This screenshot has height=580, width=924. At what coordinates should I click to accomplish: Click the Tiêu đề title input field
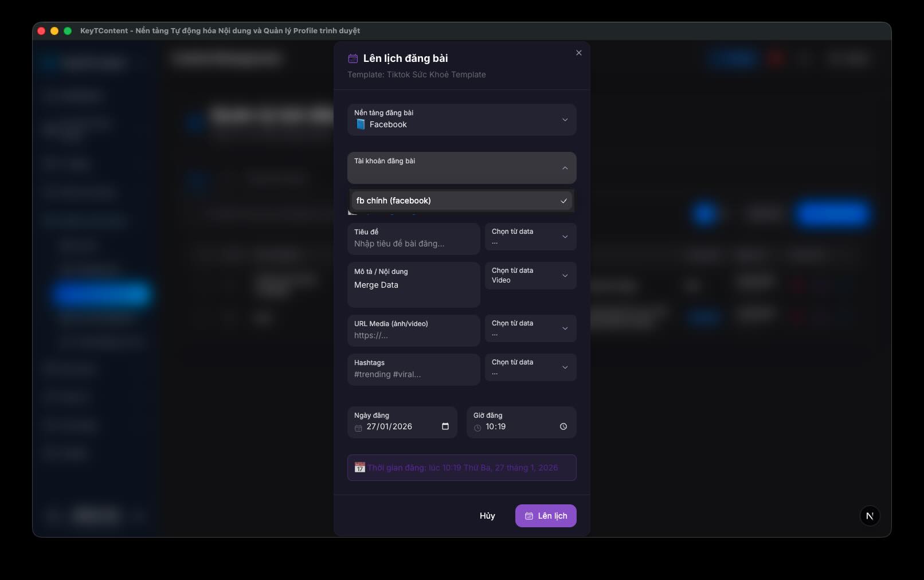(413, 244)
